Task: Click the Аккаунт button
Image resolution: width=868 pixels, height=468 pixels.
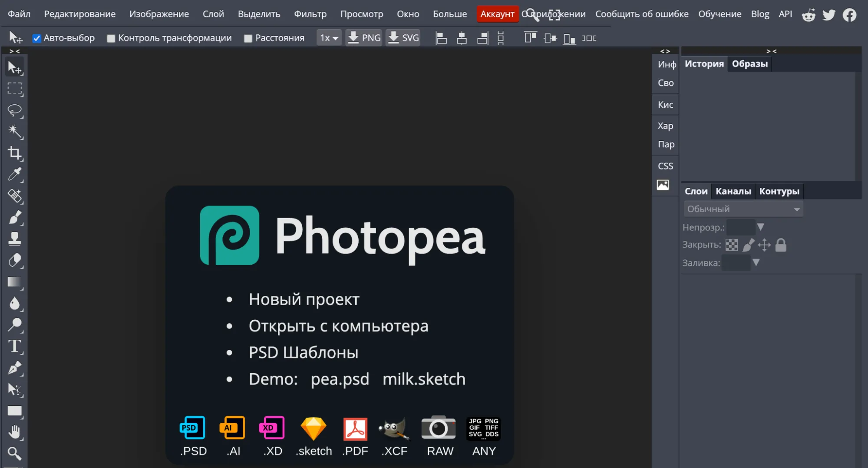Action: click(497, 14)
